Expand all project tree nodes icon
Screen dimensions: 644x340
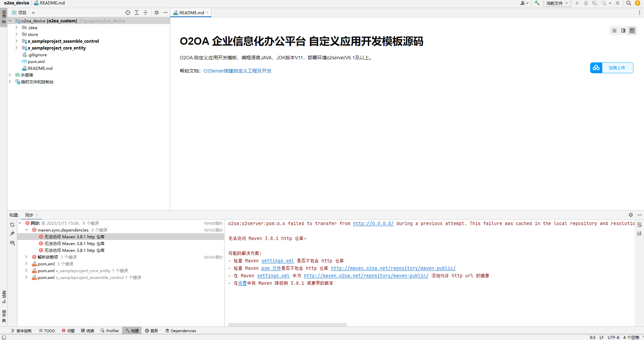137,13
